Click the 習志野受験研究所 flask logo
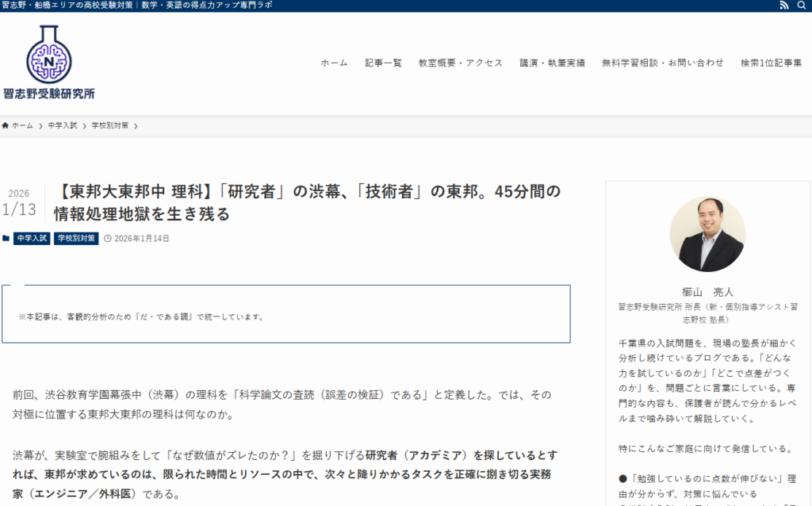The image size is (812, 506). 48,54
